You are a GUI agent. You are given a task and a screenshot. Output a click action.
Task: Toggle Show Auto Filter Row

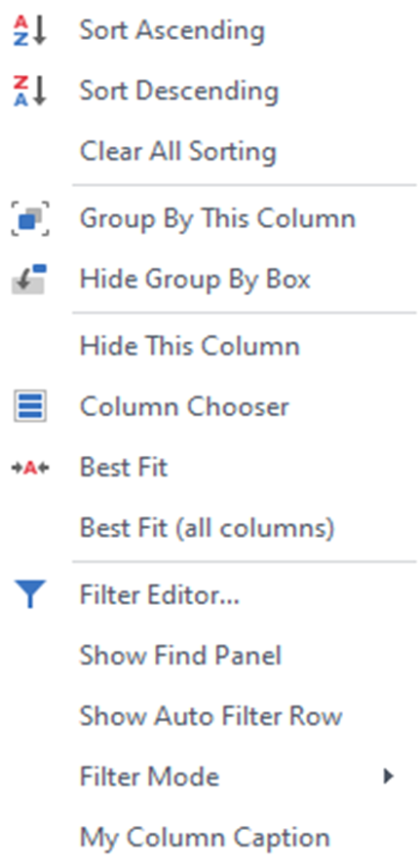point(210,716)
